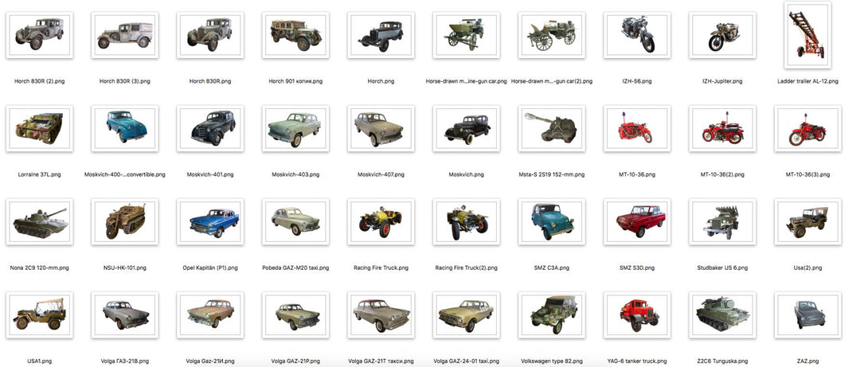Screen dimensions: 868x367
Task: Open the Ladder trailer AL-12.png file
Action: point(807,35)
